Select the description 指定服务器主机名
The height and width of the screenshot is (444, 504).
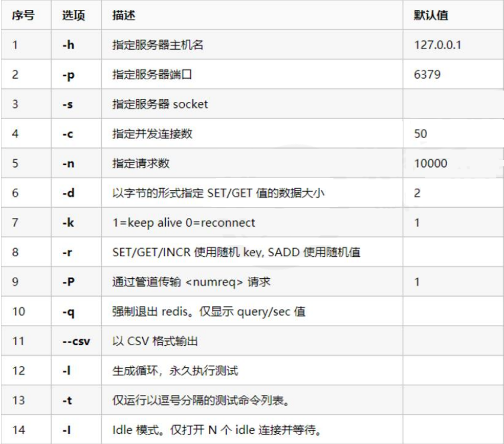tap(158, 44)
